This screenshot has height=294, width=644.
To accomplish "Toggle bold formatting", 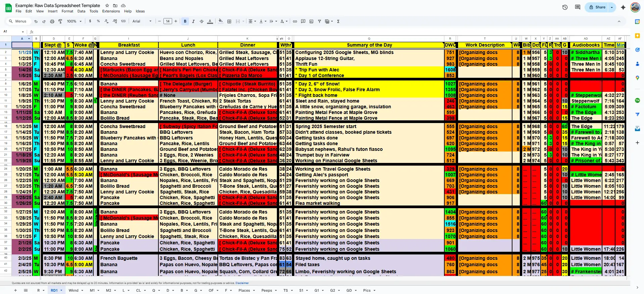I will tap(185, 21).
